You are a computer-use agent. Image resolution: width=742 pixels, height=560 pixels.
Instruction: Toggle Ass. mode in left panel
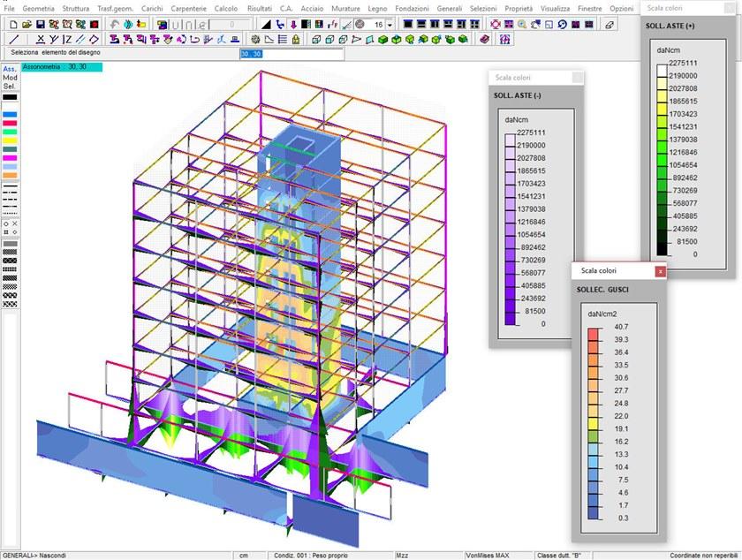coord(9,69)
